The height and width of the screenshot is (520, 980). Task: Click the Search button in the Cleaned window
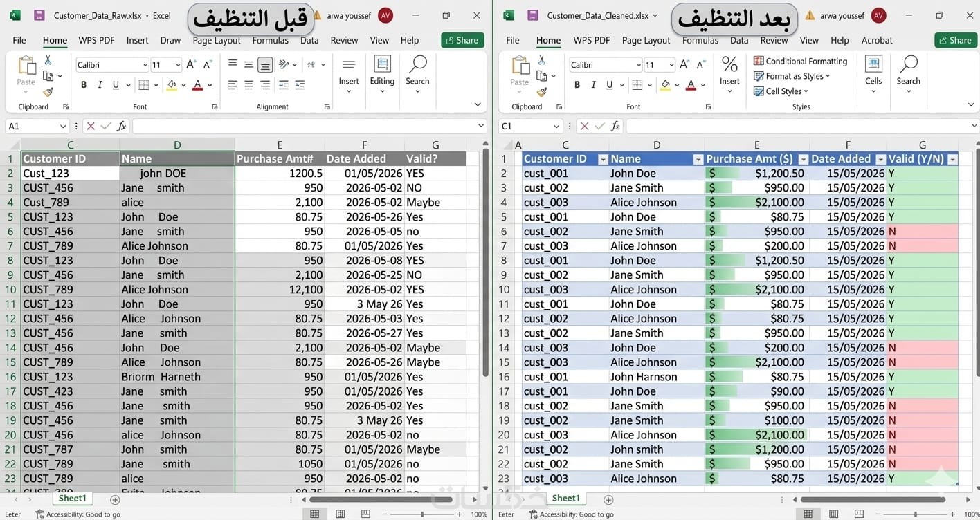908,74
